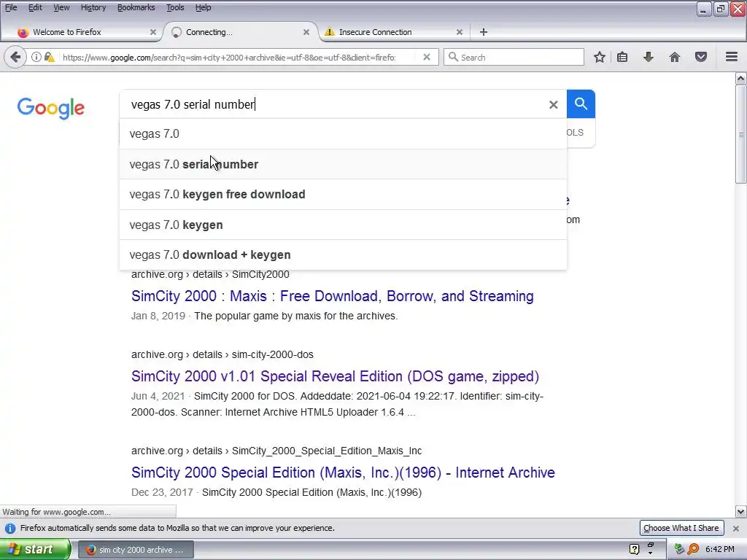Viewport: 747px width, 560px height.
Task: Click sim city 2000 archive taskbar item
Action: 135,550
